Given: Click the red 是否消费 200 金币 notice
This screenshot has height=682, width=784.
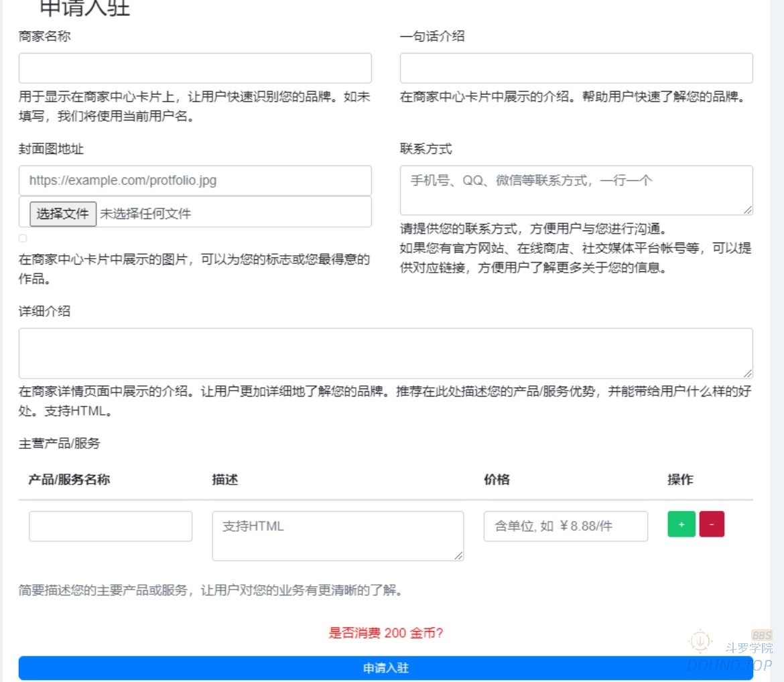Looking at the screenshot, I should click(385, 633).
